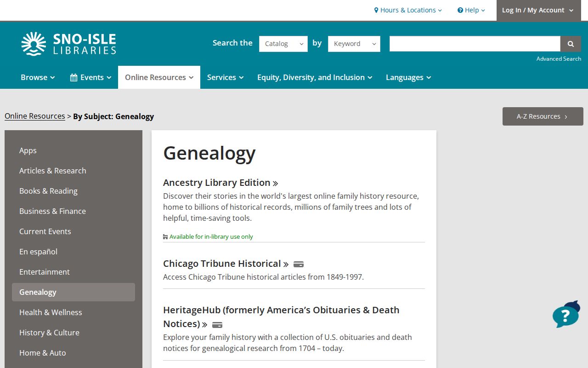Click the A-Z Resources button

tap(543, 116)
